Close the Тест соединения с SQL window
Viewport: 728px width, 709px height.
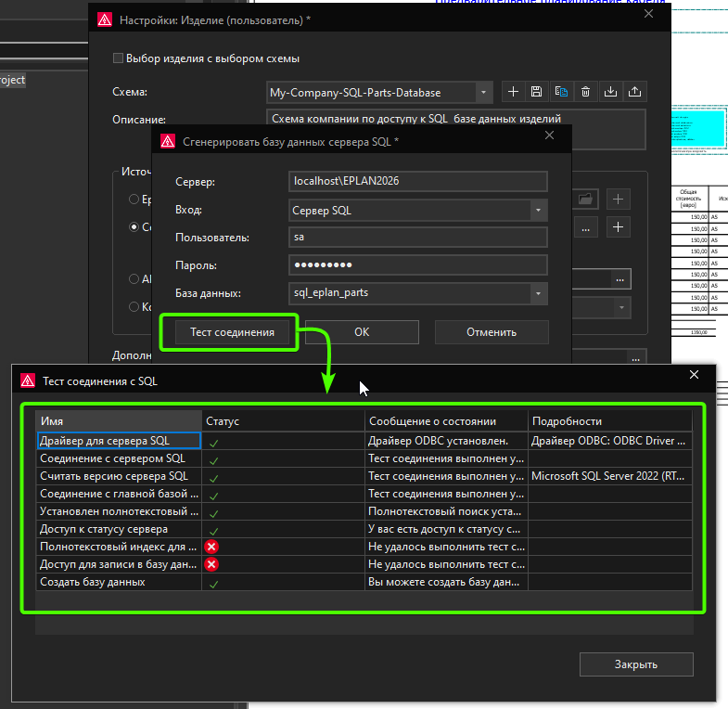pos(694,375)
